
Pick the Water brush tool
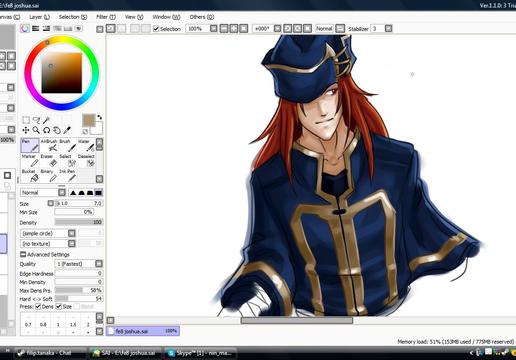(x=86, y=146)
